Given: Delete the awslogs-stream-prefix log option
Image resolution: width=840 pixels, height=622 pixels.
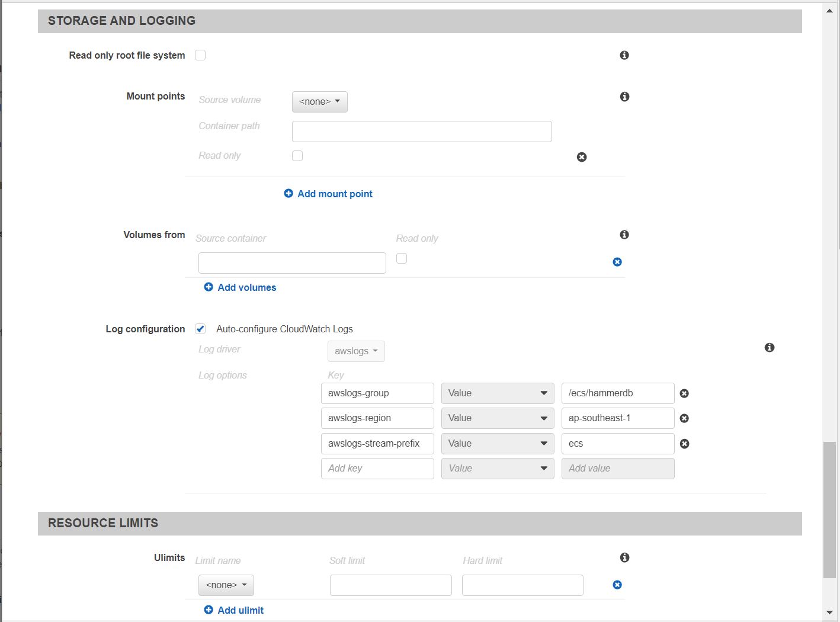Looking at the screenshot, I should [x=684, y=444].
